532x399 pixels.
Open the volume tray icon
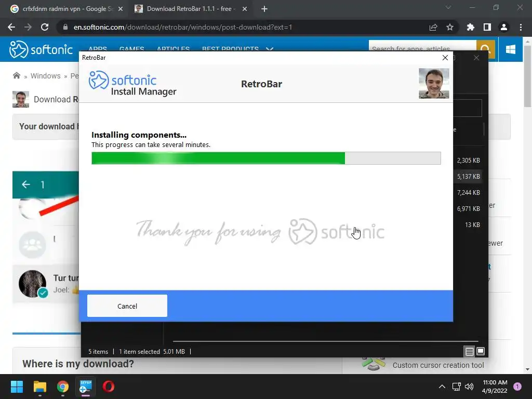(469, 387)
